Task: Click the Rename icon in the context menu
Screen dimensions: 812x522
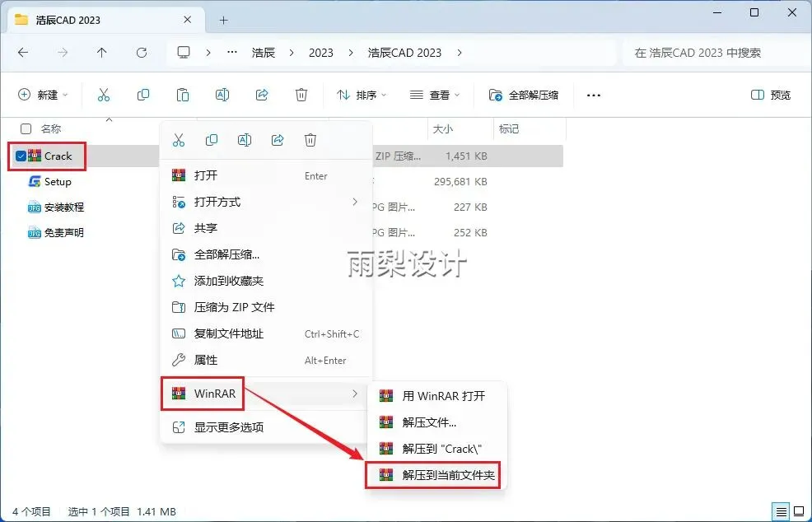Action: pos(245,140)
